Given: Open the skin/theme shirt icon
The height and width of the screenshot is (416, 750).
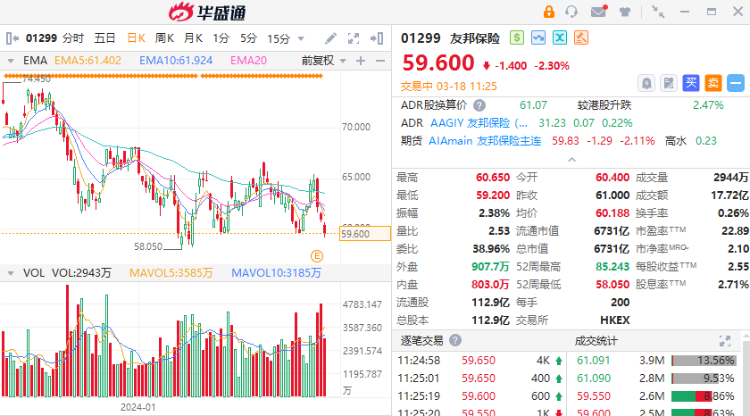Looking at the screenshot, I should click(625, 12).
